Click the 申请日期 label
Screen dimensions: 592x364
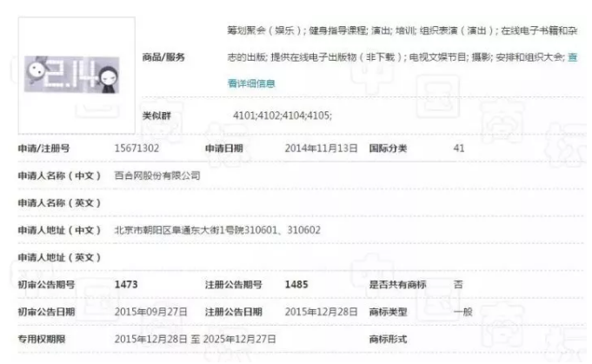pos(224,149)
